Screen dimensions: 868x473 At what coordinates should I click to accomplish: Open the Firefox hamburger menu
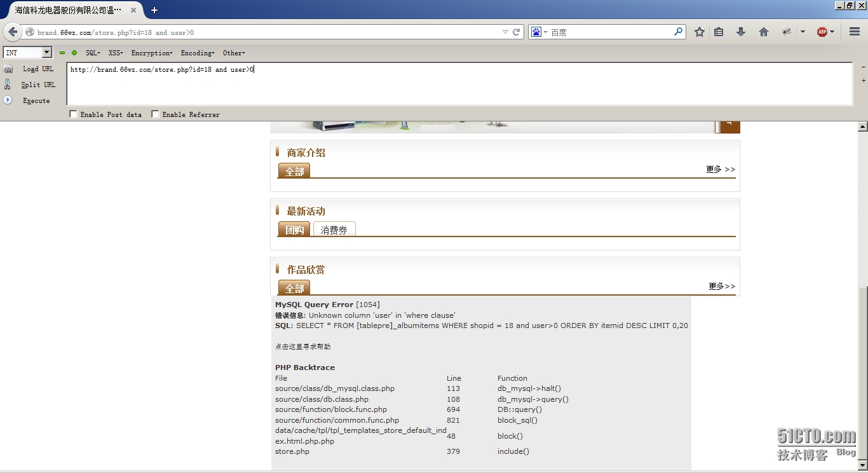click(855, 32)
